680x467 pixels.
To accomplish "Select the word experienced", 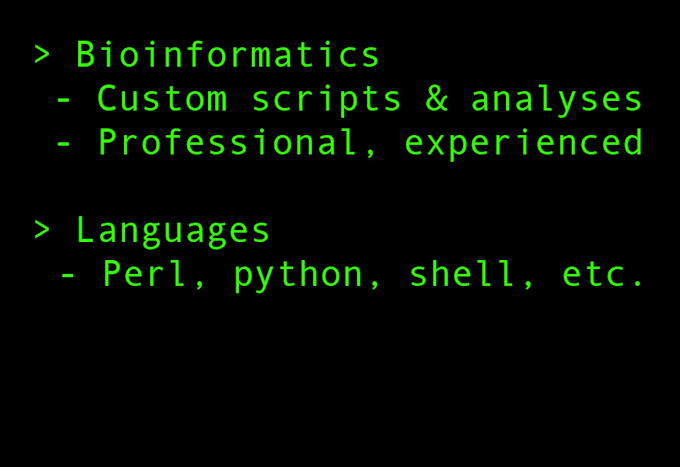I will tap(524, 143).
